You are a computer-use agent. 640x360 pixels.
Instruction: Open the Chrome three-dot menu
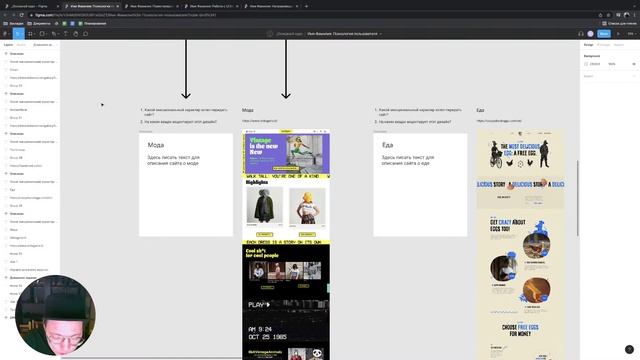[636, 15]
